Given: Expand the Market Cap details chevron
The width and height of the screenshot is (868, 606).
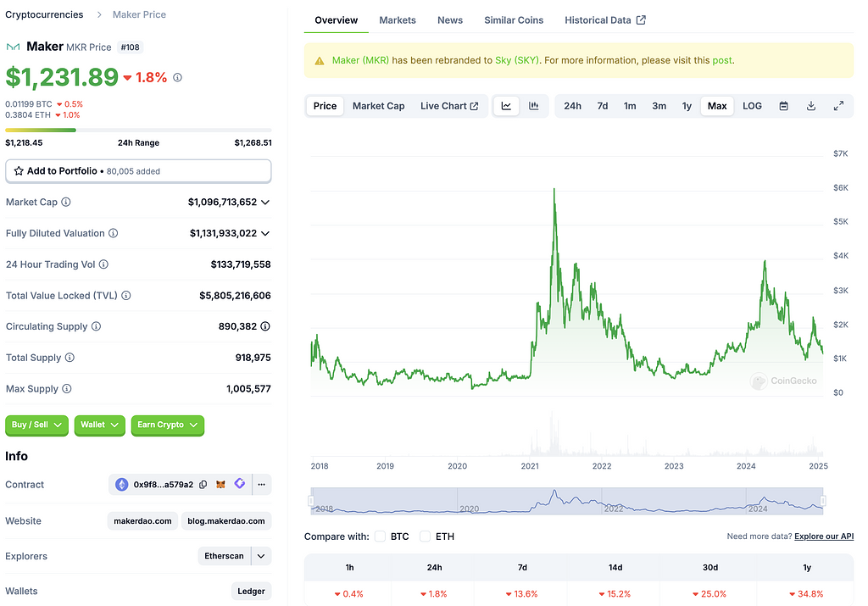Looking at the screenshot, I should tap(265, 203).
